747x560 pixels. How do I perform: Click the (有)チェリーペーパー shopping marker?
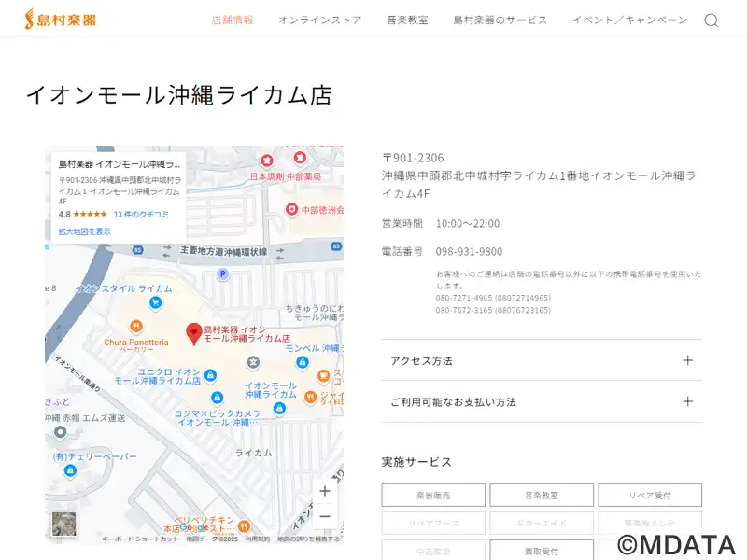tap(70, 471)
